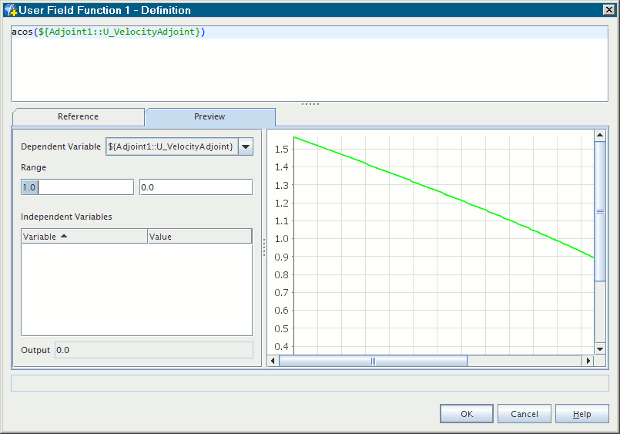Click the Cancel button
Viewport: 620px width, 434px height.
(524, 414)
